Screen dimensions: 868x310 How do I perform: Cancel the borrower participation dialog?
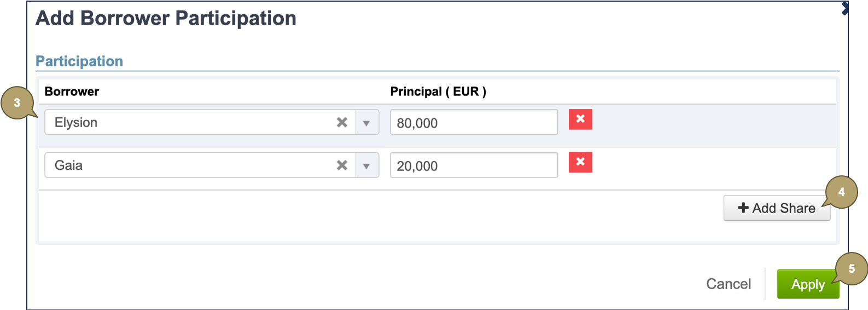[x=728, y=284]
